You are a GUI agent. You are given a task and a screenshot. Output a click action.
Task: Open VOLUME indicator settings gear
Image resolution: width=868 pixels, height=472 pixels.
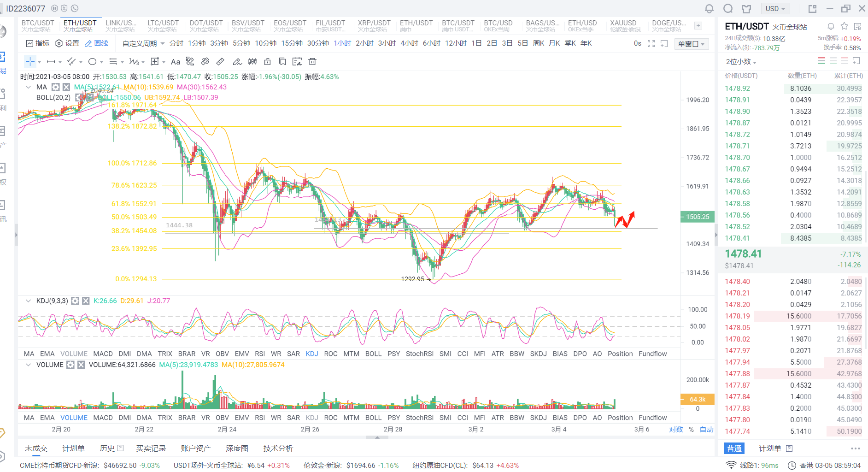pyautogui.click(x=70, y=365)
